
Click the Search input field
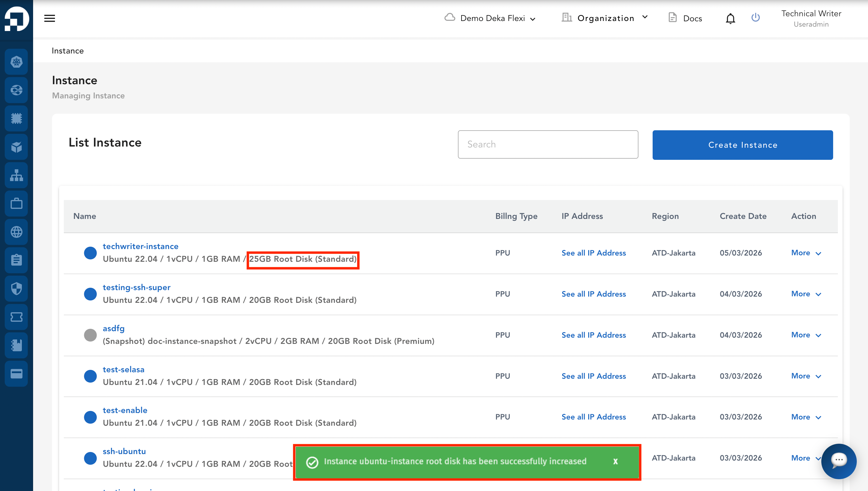(548, 144)
